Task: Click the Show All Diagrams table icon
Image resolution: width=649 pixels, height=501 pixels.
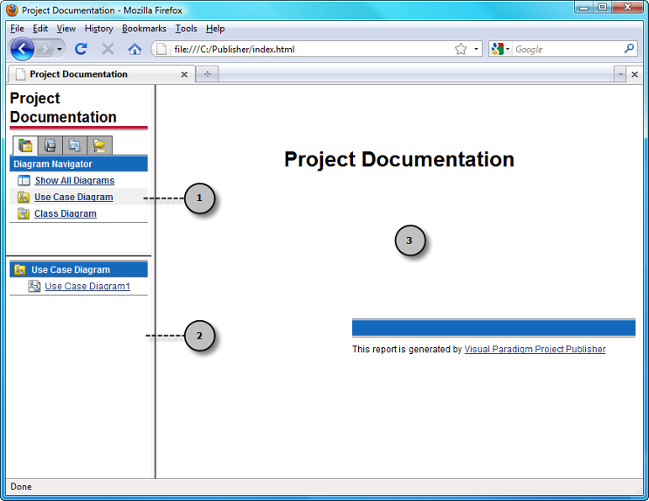Action: [x=24, y=181]
